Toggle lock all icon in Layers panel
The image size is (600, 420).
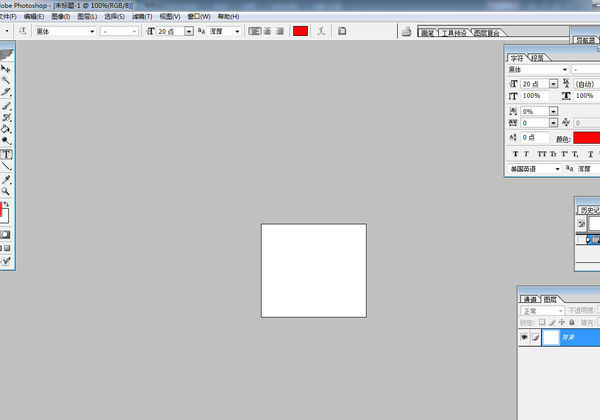[571, 323]
